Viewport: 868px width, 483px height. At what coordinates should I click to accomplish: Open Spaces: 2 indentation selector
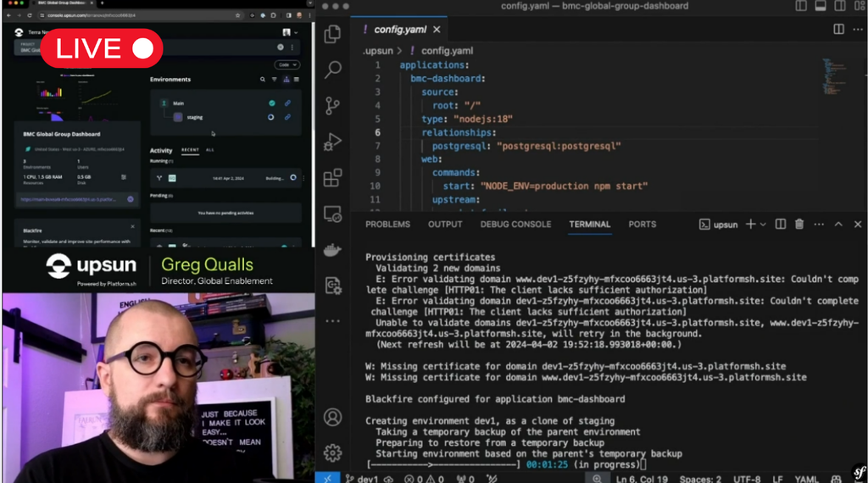tap(700, 479)
